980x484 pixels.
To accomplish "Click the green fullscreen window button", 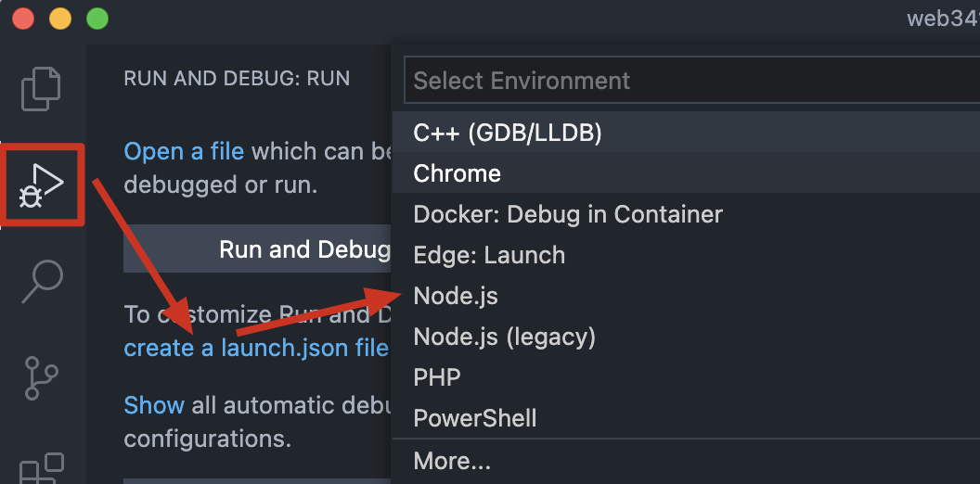I will (97, 19).
